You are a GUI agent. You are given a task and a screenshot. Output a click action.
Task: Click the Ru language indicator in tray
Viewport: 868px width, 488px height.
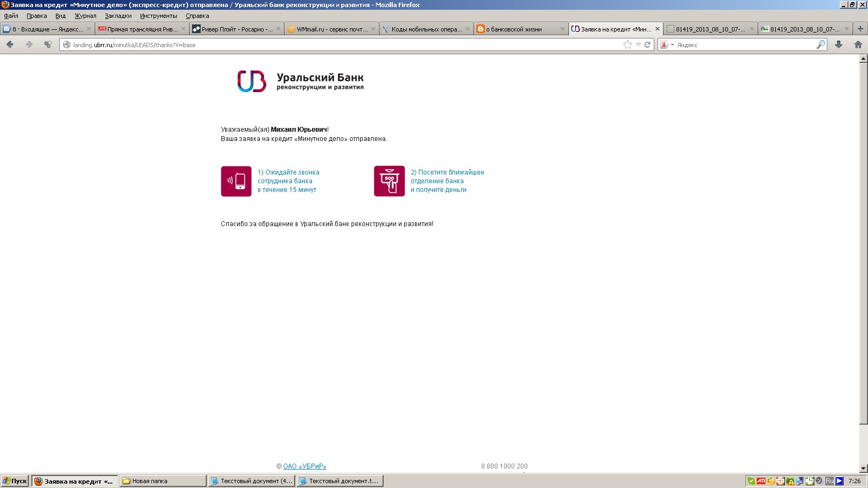coord(829,481)
